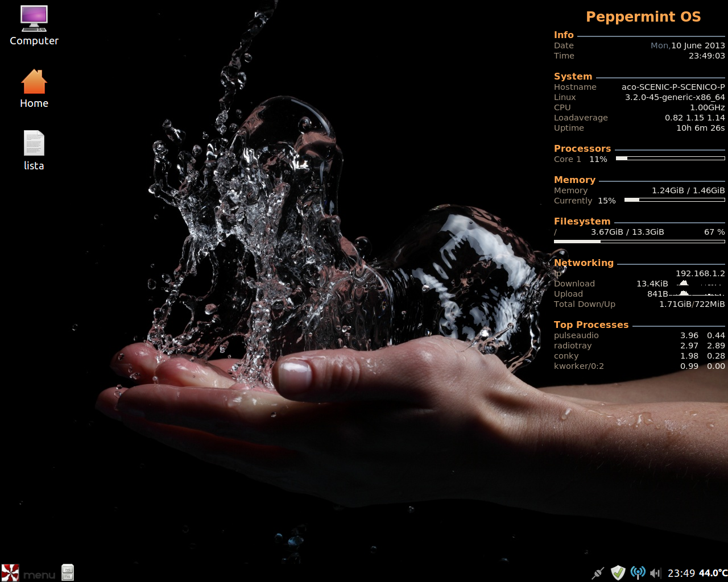This screenshot has width=728, height=582.
Task: Click the kernel version 3.2.0-45-generic-x86_64
Action: (x=675, y=97)
